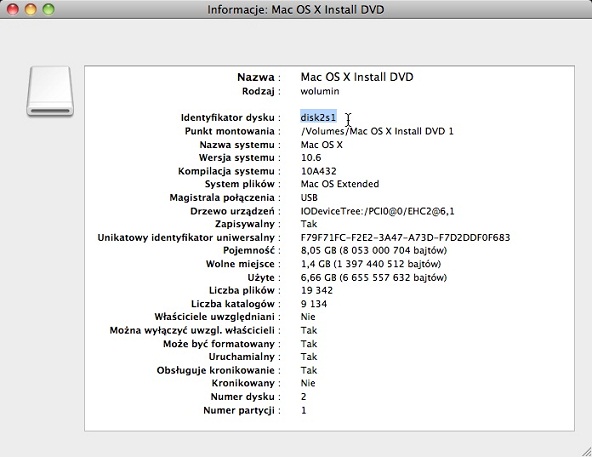Click the Nazwa systemu value Mac OS X
The height and width of the screenshot is (457, 592).
(322, 145)
